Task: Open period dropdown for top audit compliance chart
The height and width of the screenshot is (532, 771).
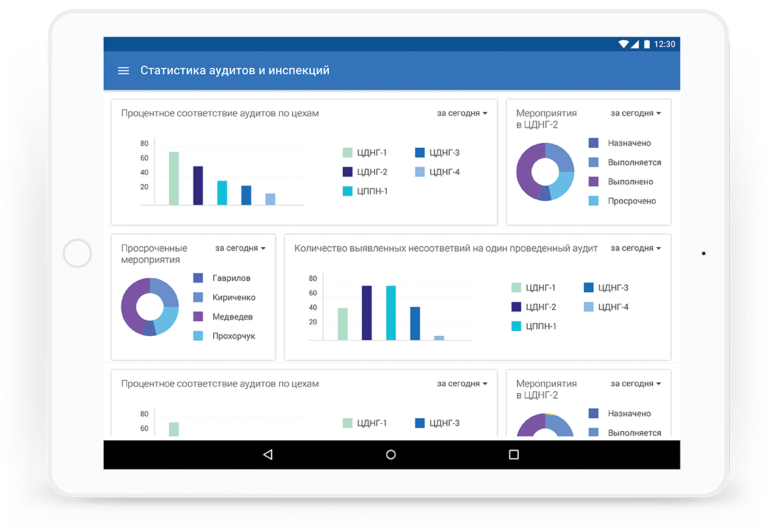Action: pos(462,113)
